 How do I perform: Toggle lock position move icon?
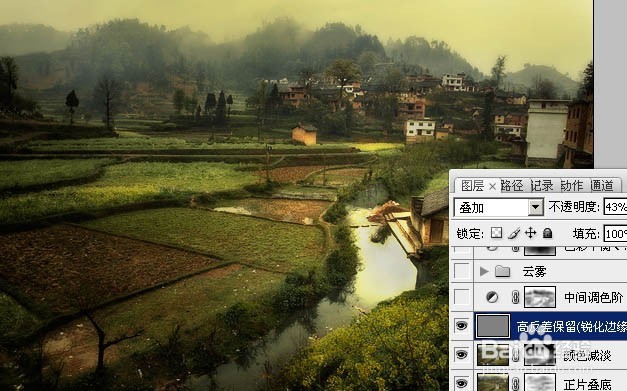tap(531, 233)
